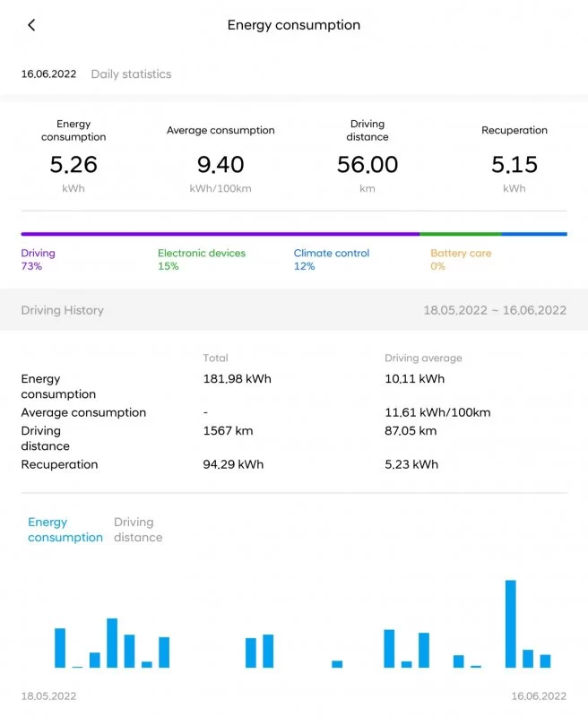Tap the 5.26 kWh energy consumption value

point(73,165)
